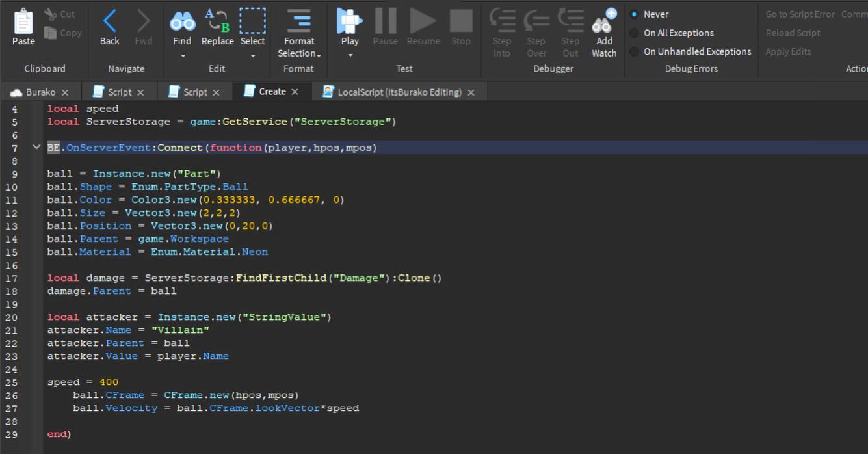Click 'Workspace' on line 14

(x=200, y=239)
